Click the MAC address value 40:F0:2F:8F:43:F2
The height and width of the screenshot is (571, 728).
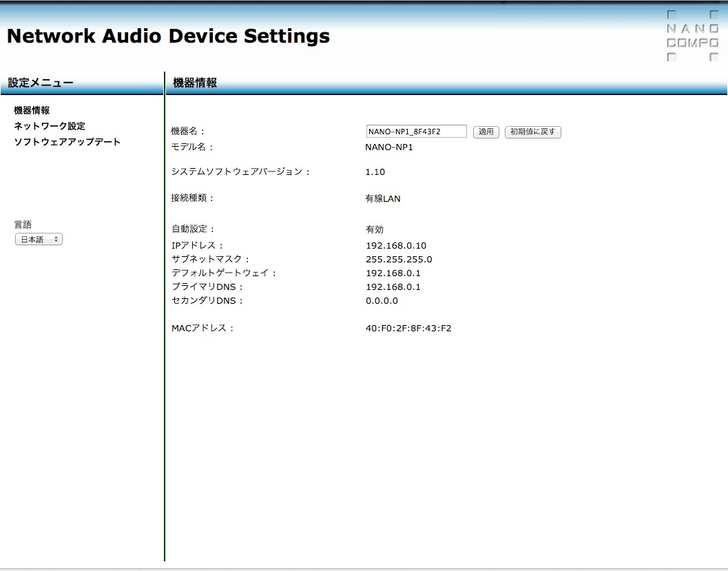408,329
